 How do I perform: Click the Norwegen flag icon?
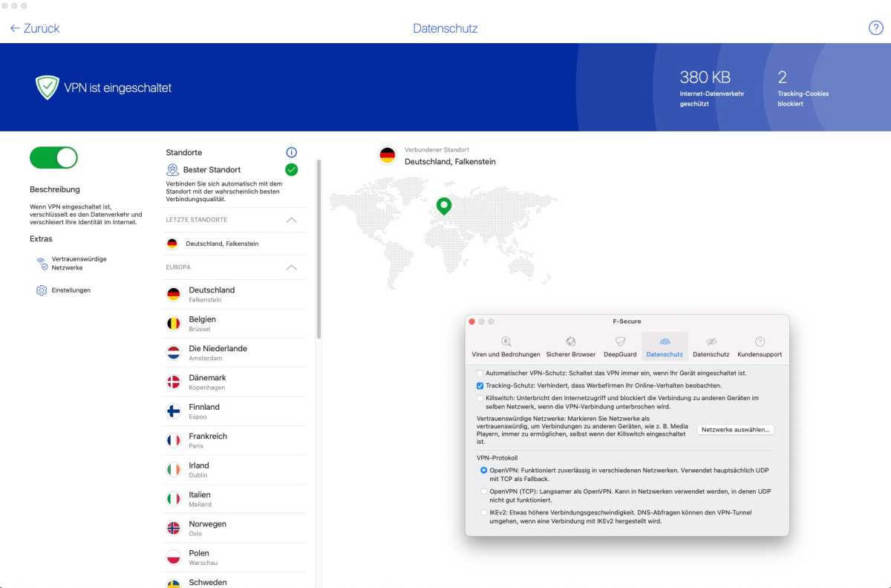point(174,529)
